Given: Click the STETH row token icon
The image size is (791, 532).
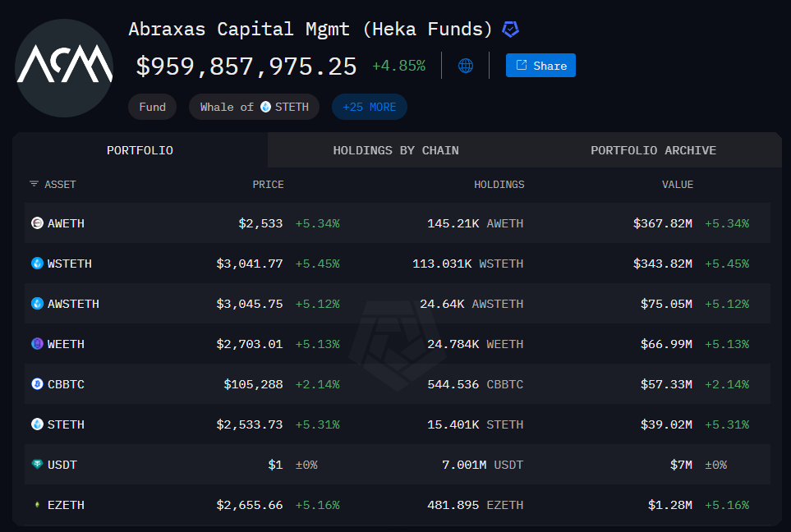Looking at the screenshot, I should (x=37, y=424).
